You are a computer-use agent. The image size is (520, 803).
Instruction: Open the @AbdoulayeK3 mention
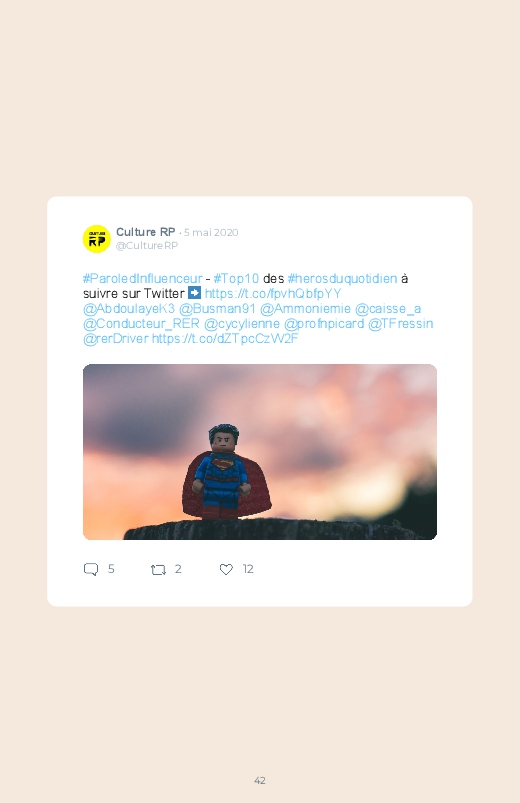[129, 309]
